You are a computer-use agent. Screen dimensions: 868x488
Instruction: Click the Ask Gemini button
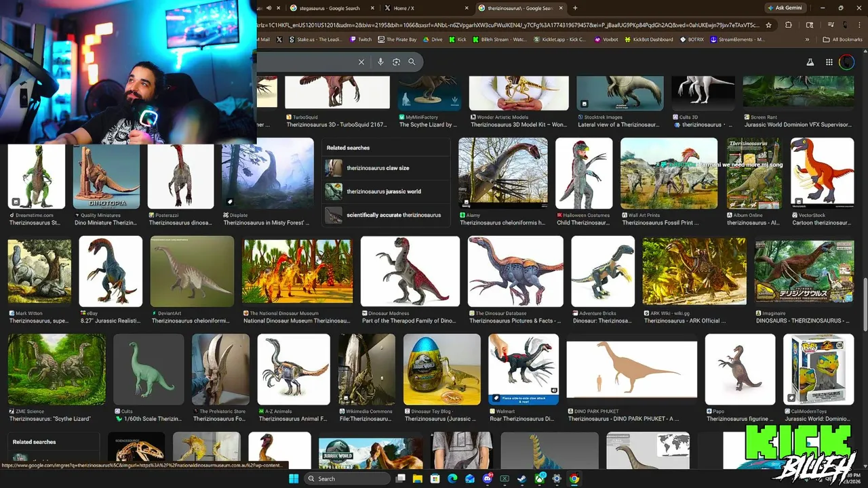[786, 8]
